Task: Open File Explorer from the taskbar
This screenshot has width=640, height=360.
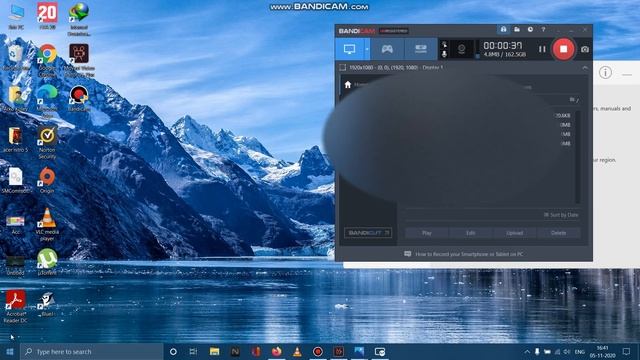Action: coord(214,351)
